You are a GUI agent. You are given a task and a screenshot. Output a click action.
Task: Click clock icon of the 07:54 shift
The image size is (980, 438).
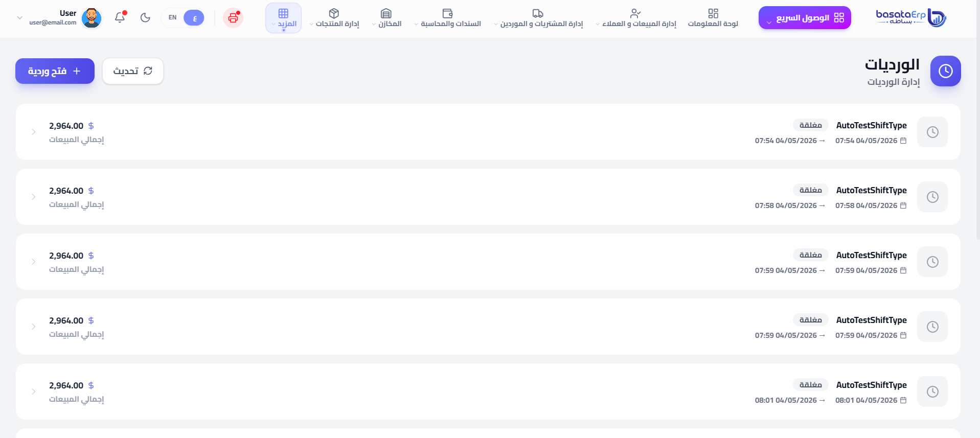tap(932, 132)
